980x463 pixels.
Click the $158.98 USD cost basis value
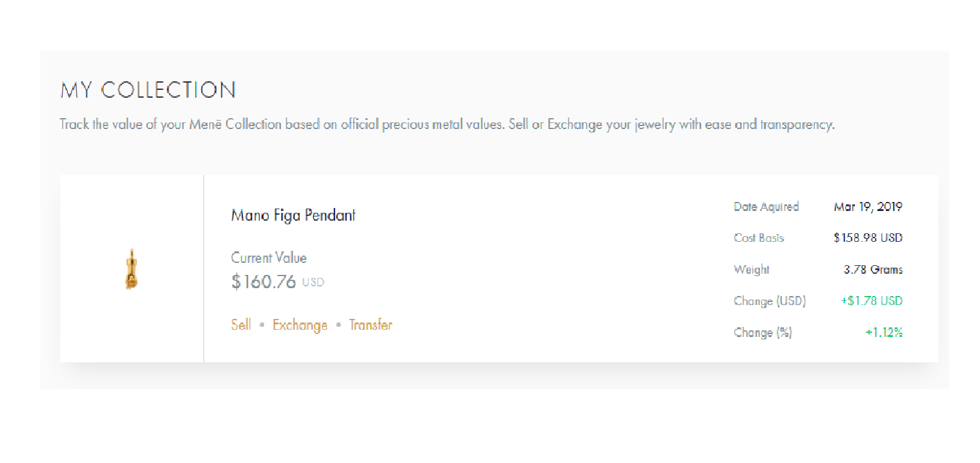[x=868, y=238]
